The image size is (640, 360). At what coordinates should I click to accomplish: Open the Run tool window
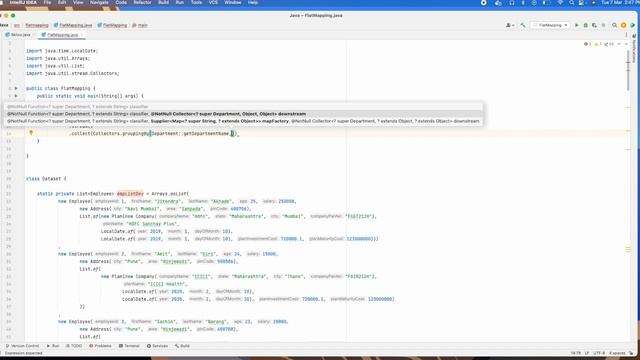[x=53, y=346]
